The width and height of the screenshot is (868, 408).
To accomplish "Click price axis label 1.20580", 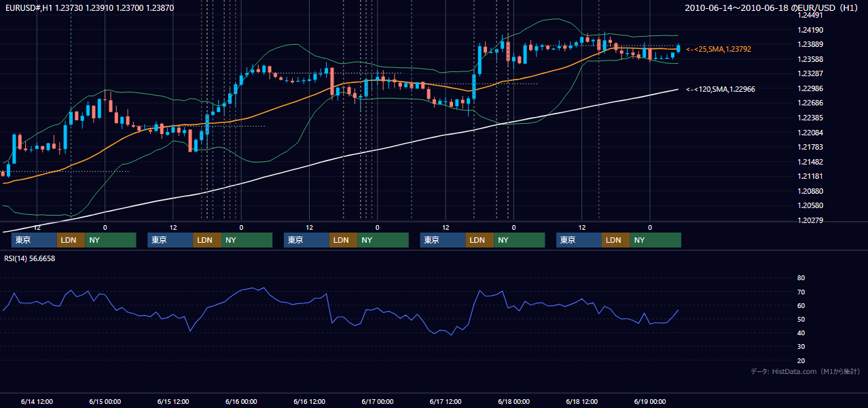I will tap(811, 205).
